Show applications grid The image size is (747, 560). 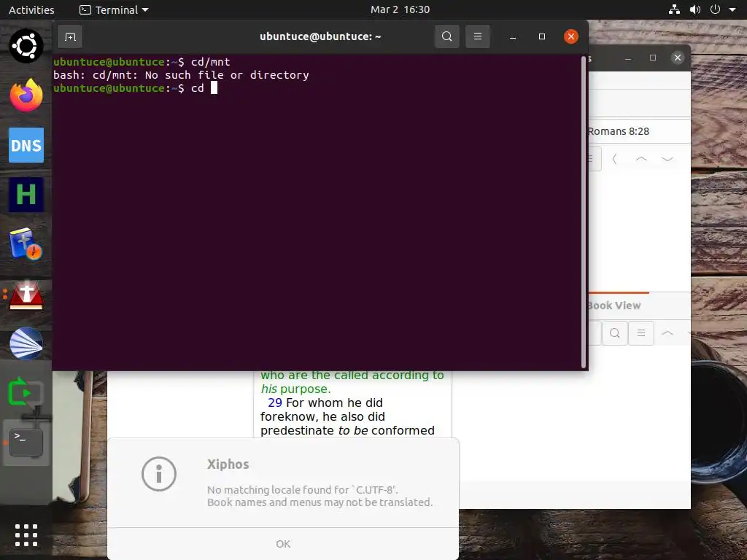pos(26,535)
